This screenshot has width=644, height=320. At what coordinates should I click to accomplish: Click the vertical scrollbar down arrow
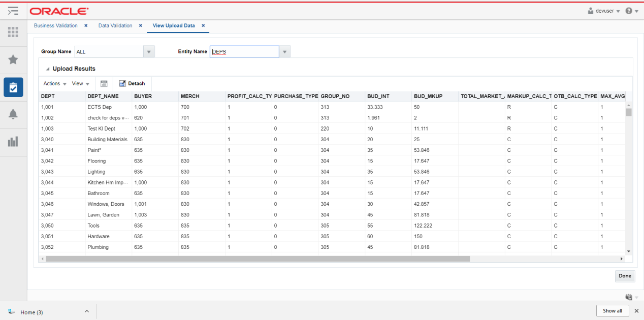[629, 251]
